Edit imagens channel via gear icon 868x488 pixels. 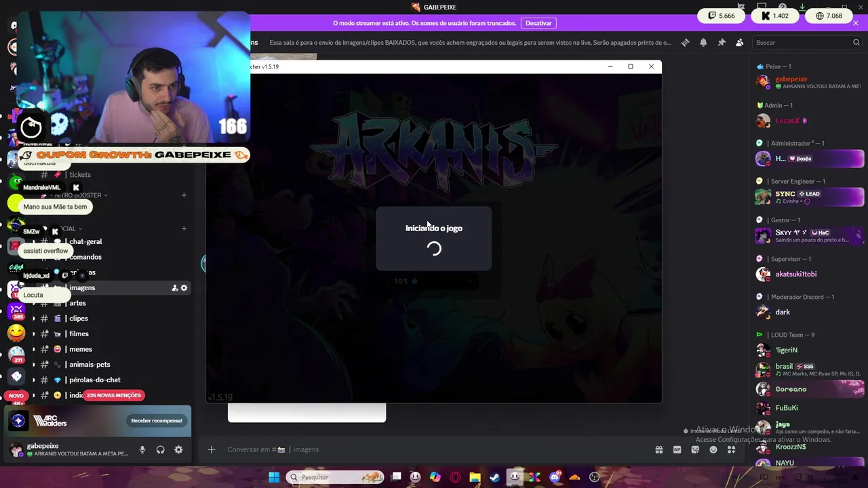[x=184, y=288]
